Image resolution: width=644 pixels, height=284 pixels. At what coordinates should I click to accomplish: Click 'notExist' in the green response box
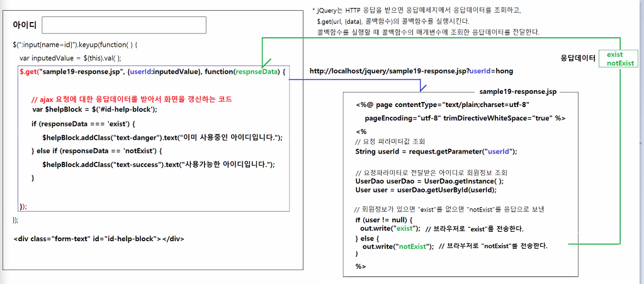(621, 63)
